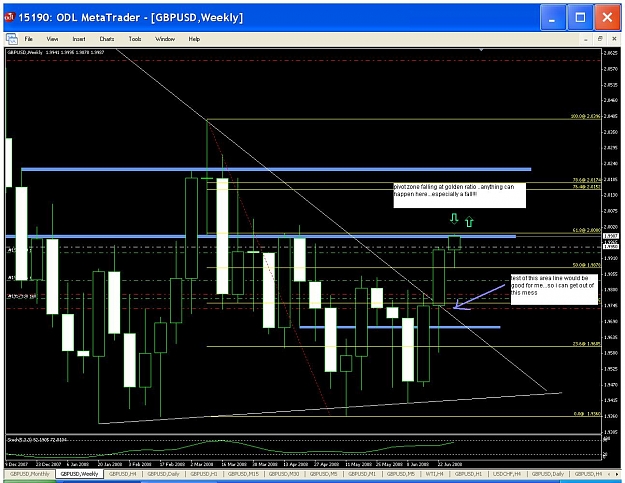Open the Help menu
The width and height of the screenshot is (625, 483).
point(194,39)
